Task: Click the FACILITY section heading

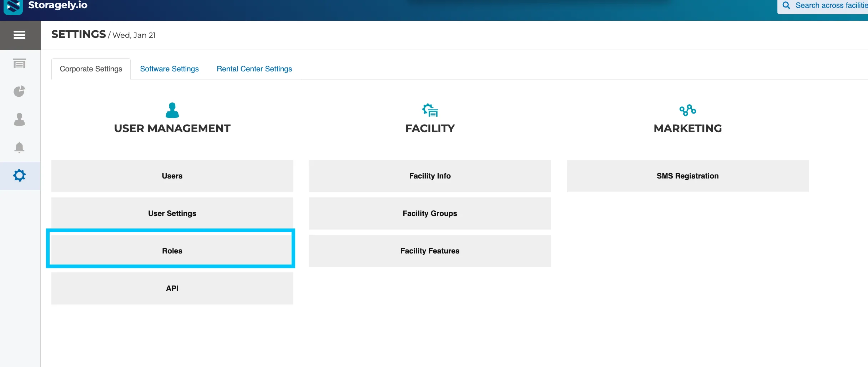Action: tap(430, 129)
